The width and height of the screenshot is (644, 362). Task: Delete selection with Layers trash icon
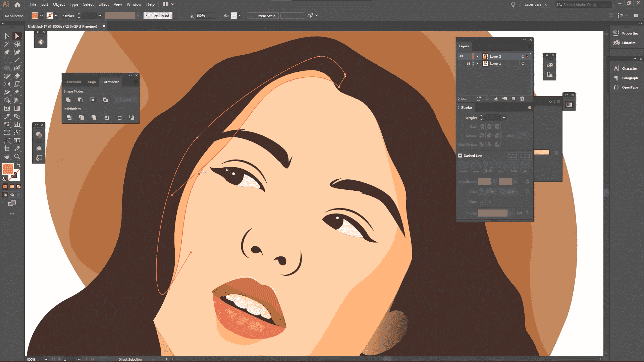522,99
